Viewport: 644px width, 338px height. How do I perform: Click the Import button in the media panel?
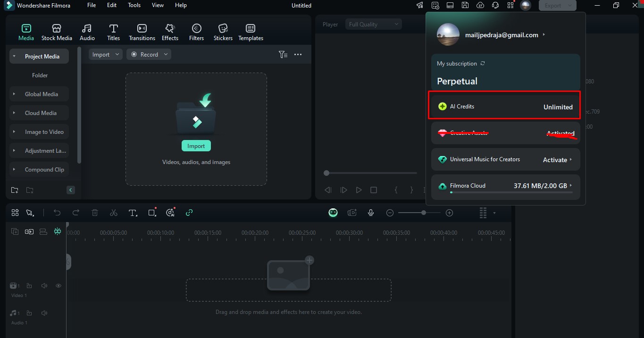[196, 146]
